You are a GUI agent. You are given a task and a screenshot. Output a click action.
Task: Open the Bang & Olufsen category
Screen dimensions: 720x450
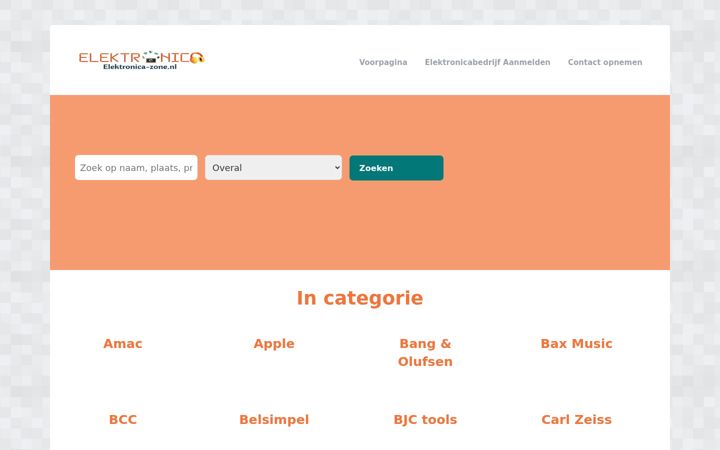[425, 352]
